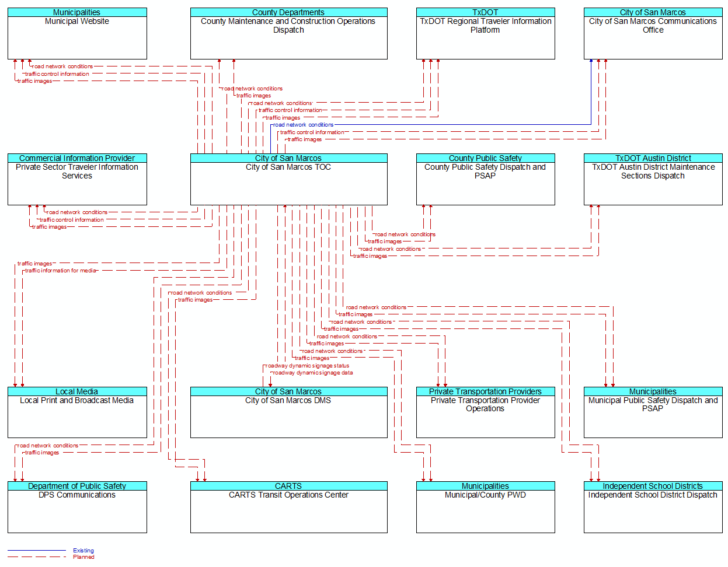Click the Local Media header label

tap(77, 391)
